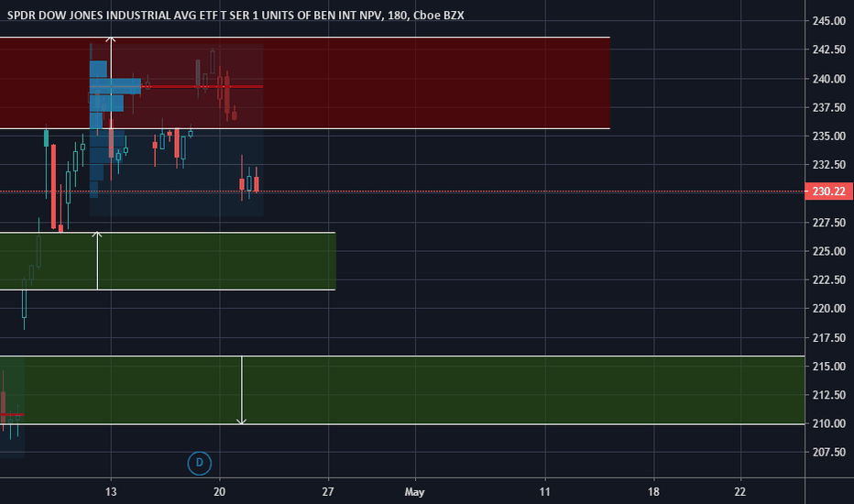
Task: Click the 210.00 price axis label
Action: point(829,423)
